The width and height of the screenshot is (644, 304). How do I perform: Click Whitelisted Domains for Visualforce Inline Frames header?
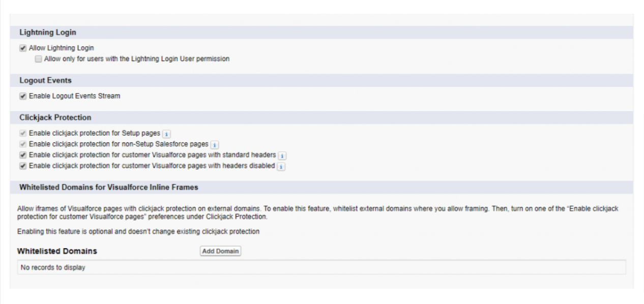pyautogui.click(x=108, y=187)
